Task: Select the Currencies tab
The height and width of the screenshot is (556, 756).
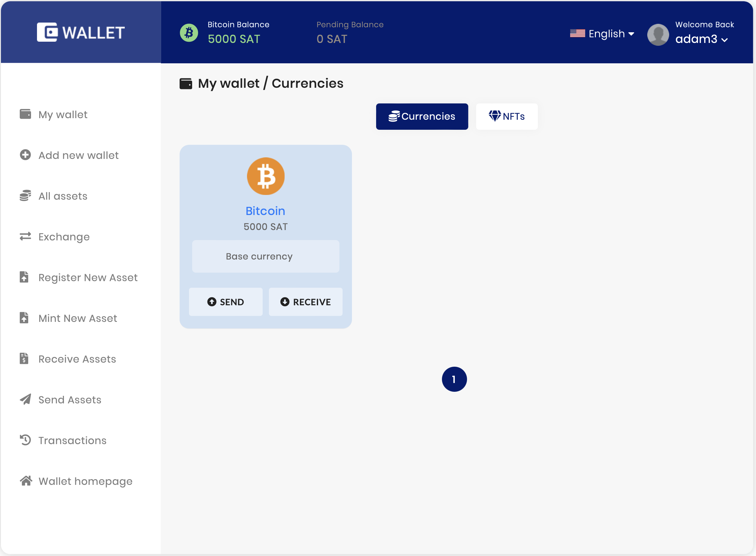Action: (422, 117)
